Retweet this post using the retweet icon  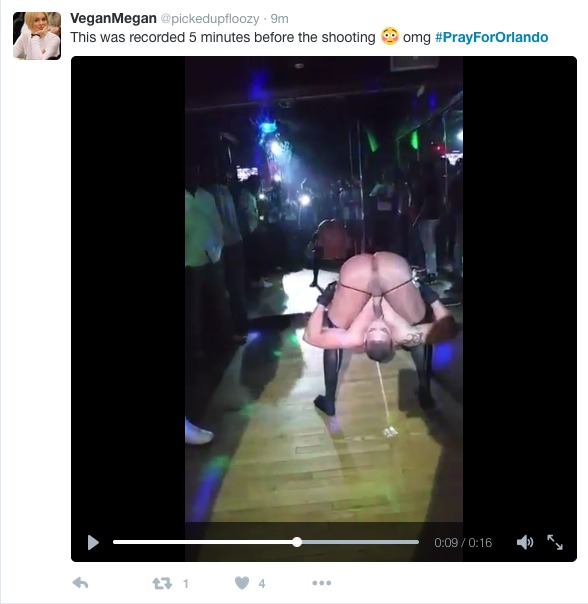click(x=162, y=584)
